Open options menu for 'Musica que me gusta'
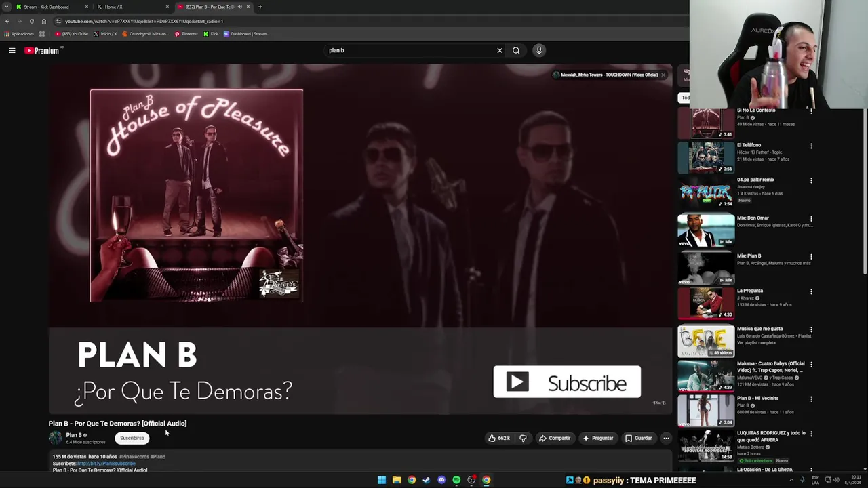 811,330
